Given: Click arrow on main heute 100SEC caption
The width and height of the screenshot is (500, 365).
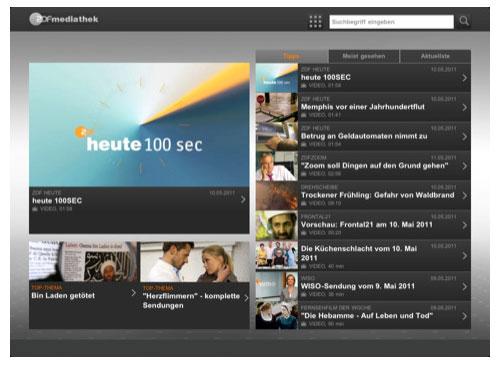Looking at the screenshot, I should (x=243, y=200).
